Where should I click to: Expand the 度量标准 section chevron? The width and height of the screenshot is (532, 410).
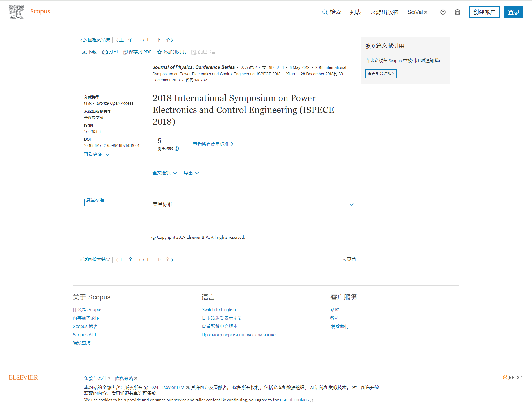click(x=352, y=204)
